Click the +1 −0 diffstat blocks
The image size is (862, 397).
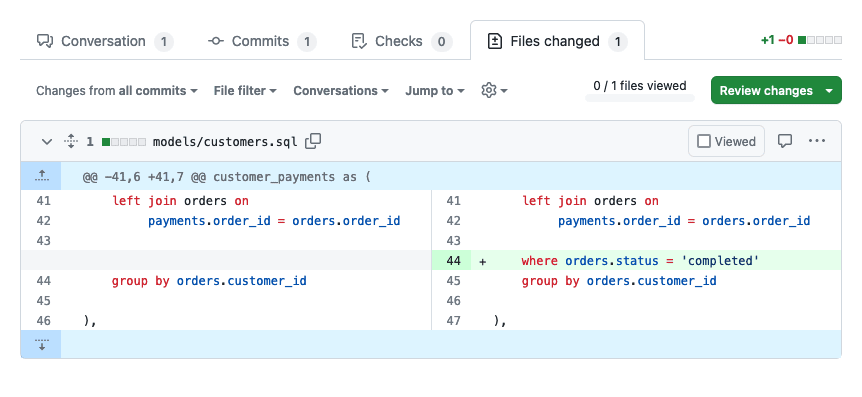click(x=820, y=40)
